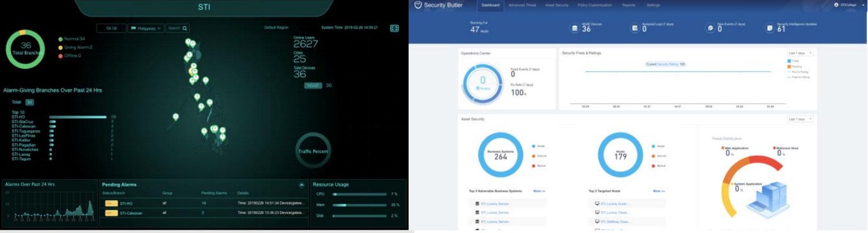Open the Settings tab
Screen dimensions: 868x233
click(653, 5)
